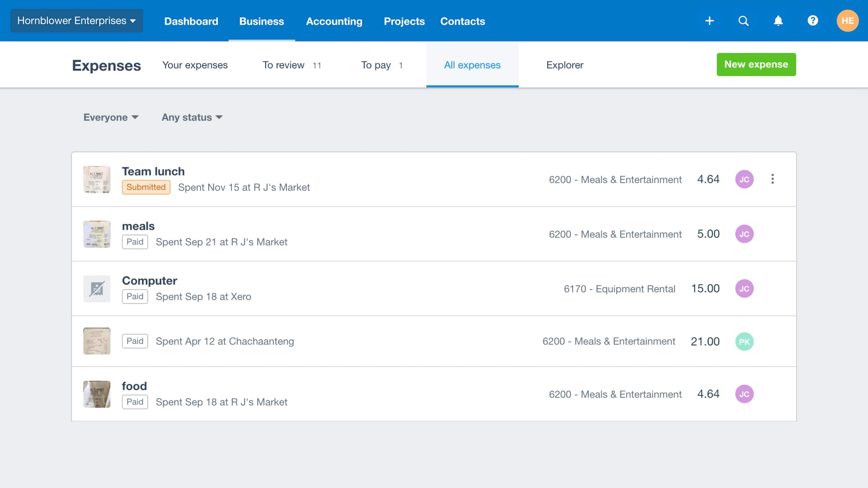Image resolution: width=868 pixels, height=488 pixels.
Task: Open the Explorer tab
Action: tap(564, 65)
